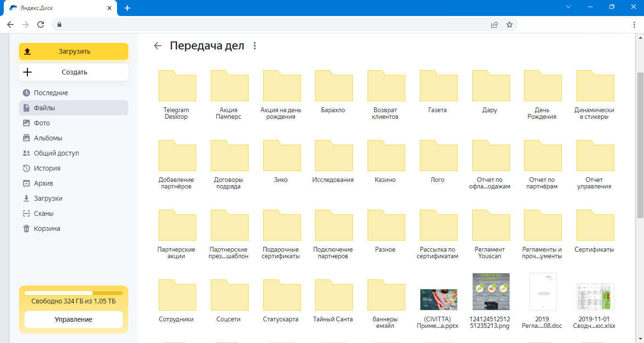This screenshot has width=644, height=343.
Task: Open the Исследования folder
Action: point(334,155)
